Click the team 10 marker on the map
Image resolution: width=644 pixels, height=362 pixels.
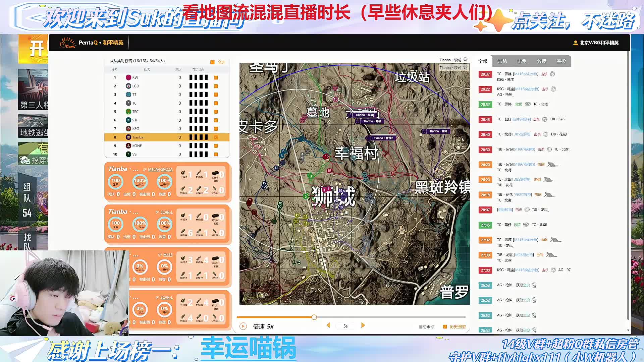click(x=280, y=206)
